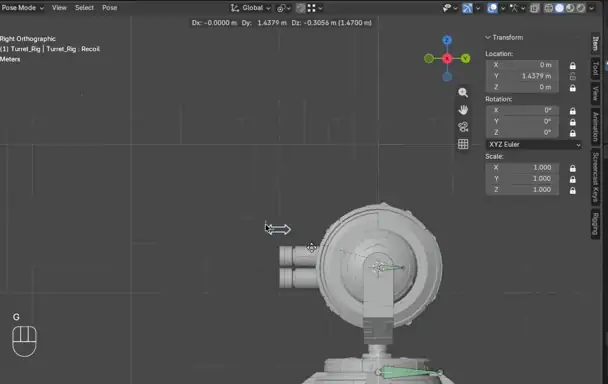The height and width of the screenshot is (384, 608).
Task: Select rendered viewport shading
Action: click(581, 8)
